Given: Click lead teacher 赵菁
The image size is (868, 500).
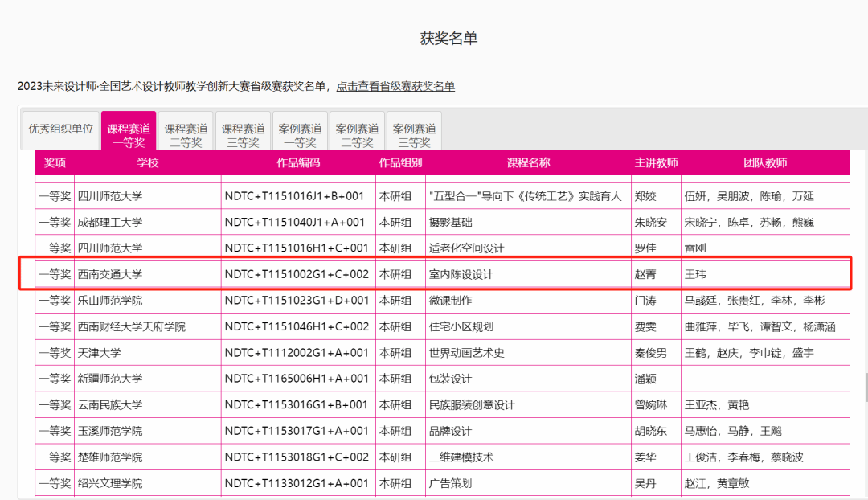Looking at the screenshot, I should coord(645,274).
